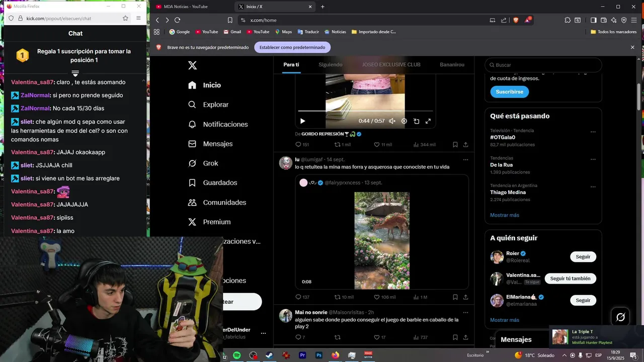Open account menu dots near profile

[263, 333]
